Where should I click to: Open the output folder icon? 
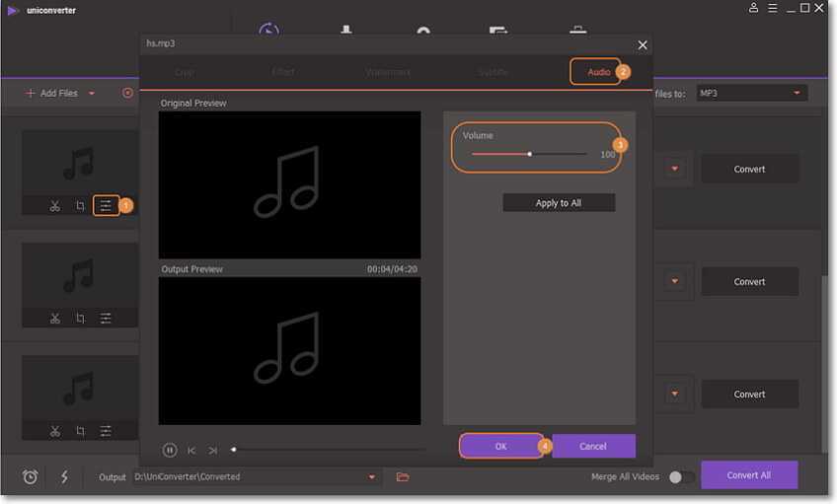coord(403,477)
